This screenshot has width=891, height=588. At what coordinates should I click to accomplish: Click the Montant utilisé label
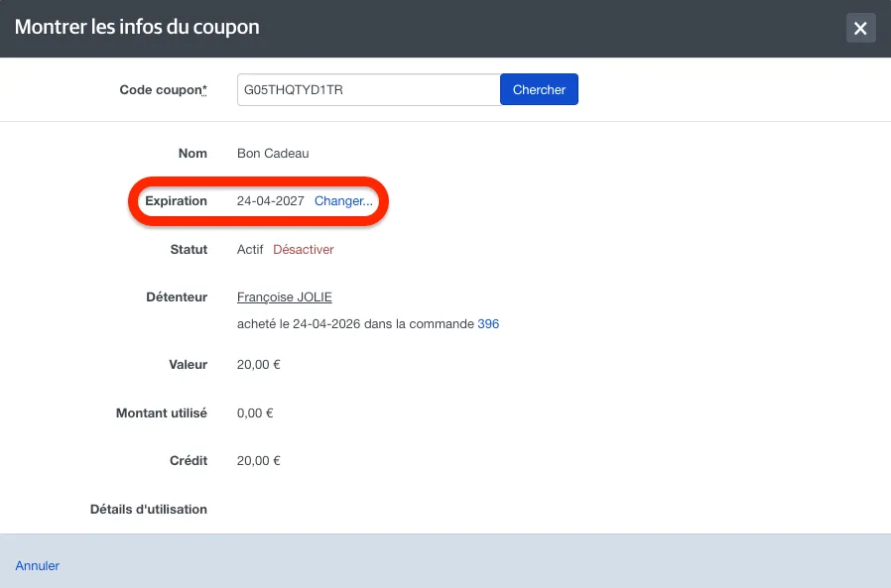click(x=162, y=413)
